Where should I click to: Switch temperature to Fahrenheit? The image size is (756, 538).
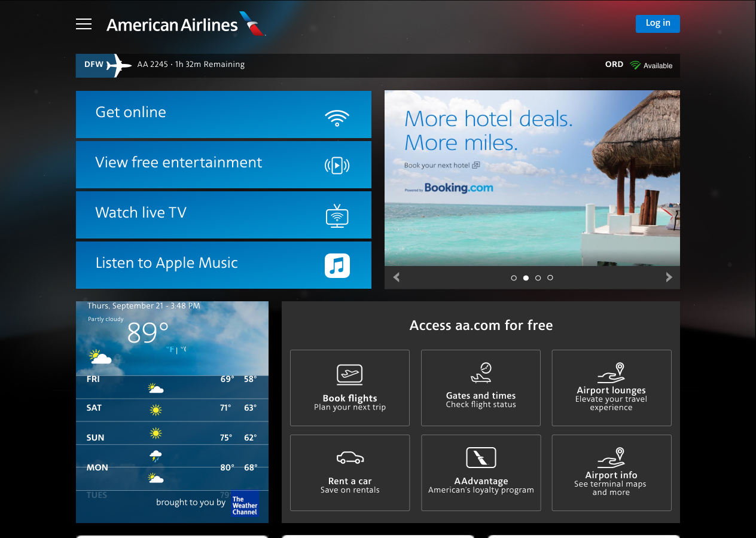pyautogui.click(x=170, y=350)
